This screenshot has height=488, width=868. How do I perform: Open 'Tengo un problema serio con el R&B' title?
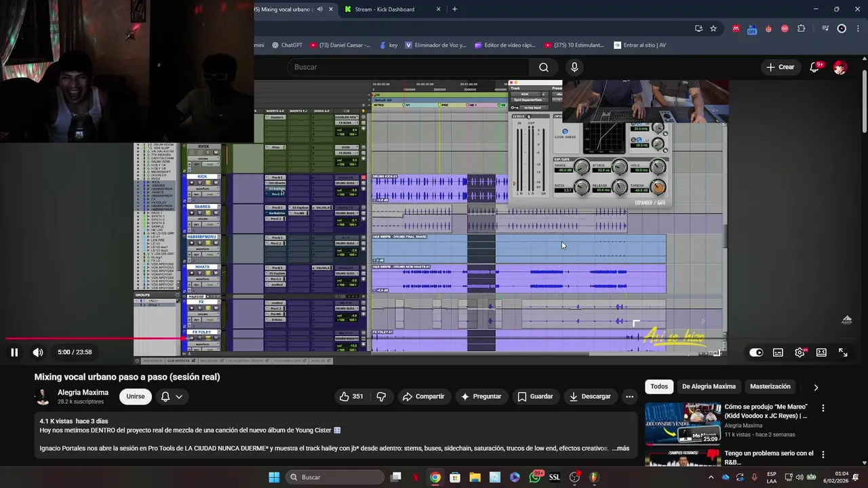769,457
